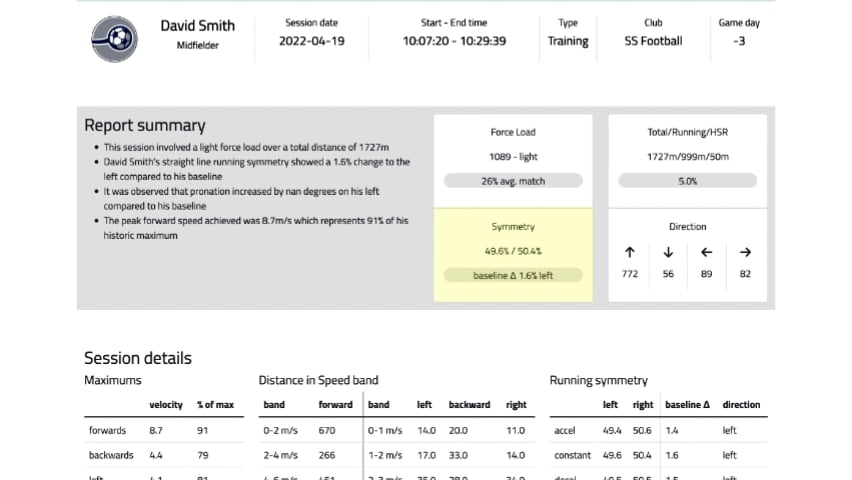Click the backward direction down arrow
852x480 pixels.
tap(668, 252)
